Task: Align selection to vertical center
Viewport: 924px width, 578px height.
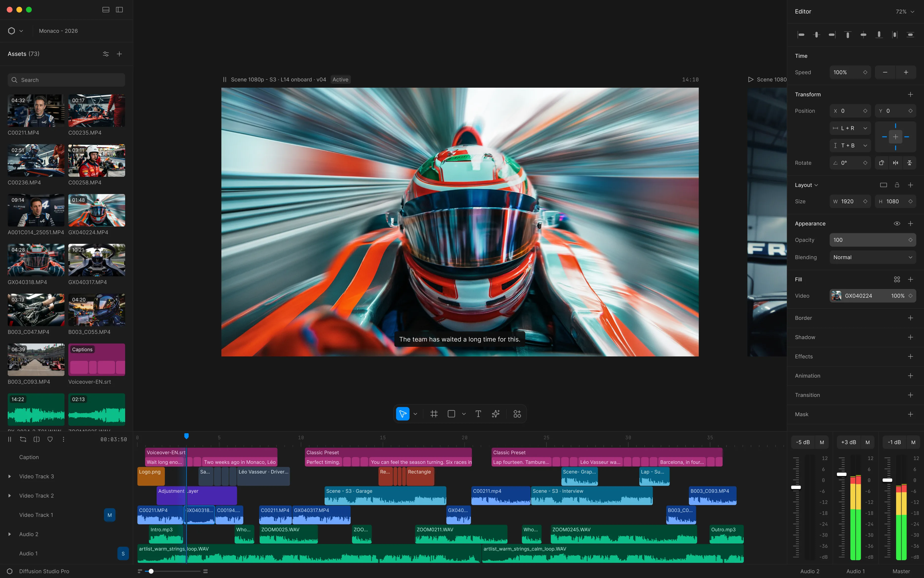Action: 863,35
